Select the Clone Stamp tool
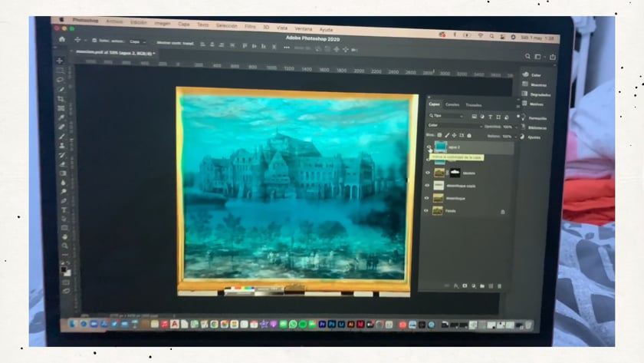 (x=62, y=146)
